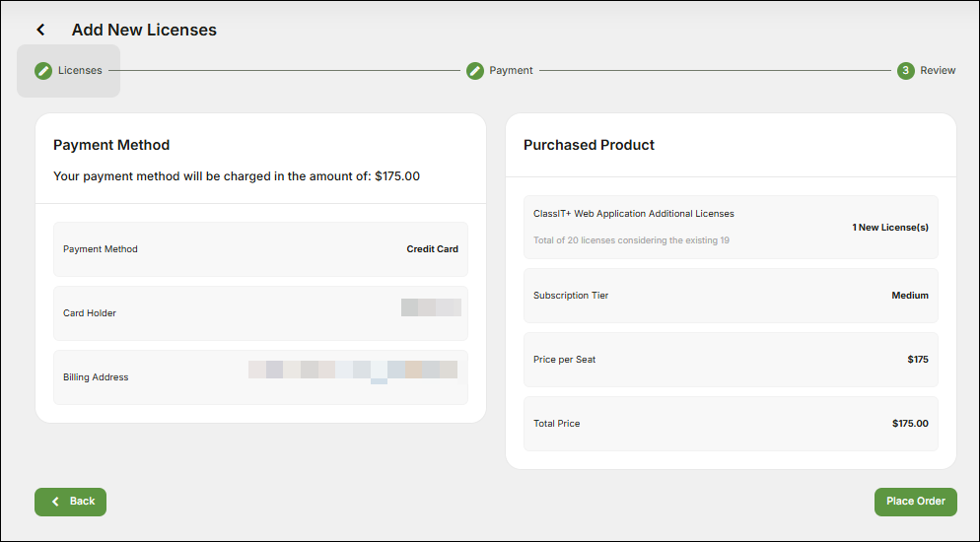Viewport: 980px width, 542px height.
Task: Click the Licenses step pencil icon
Action: tap(43, 71)
